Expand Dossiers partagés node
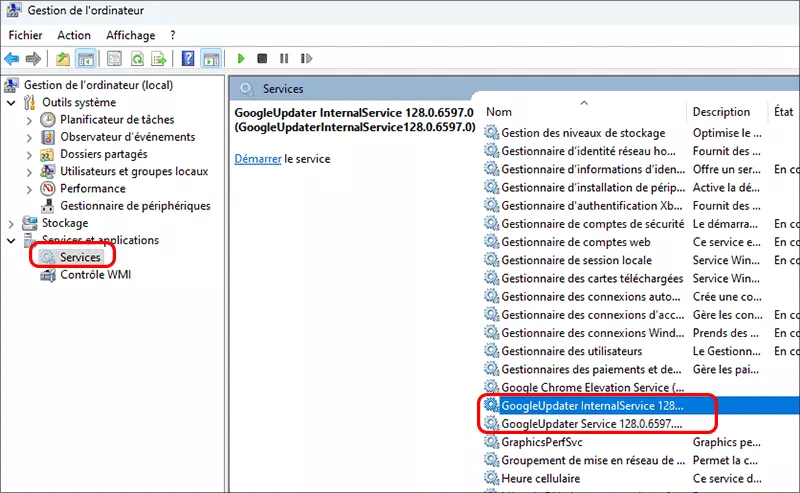Viewport: 800px width, 493px height. tap(29, 155)
